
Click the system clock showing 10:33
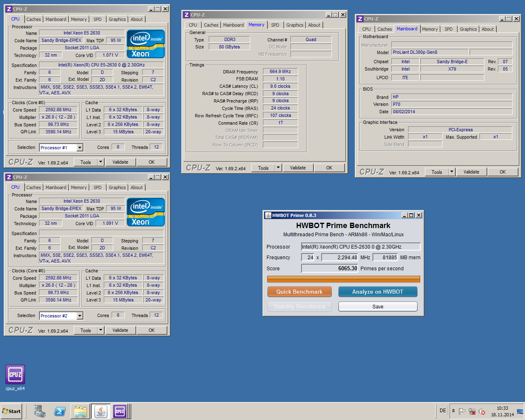click(502, 408)
